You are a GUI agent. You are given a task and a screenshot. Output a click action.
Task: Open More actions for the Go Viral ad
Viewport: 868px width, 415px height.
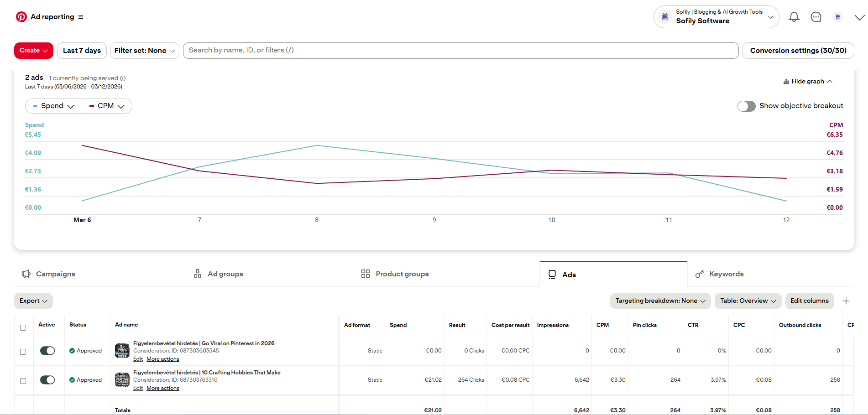click(162, 359)
